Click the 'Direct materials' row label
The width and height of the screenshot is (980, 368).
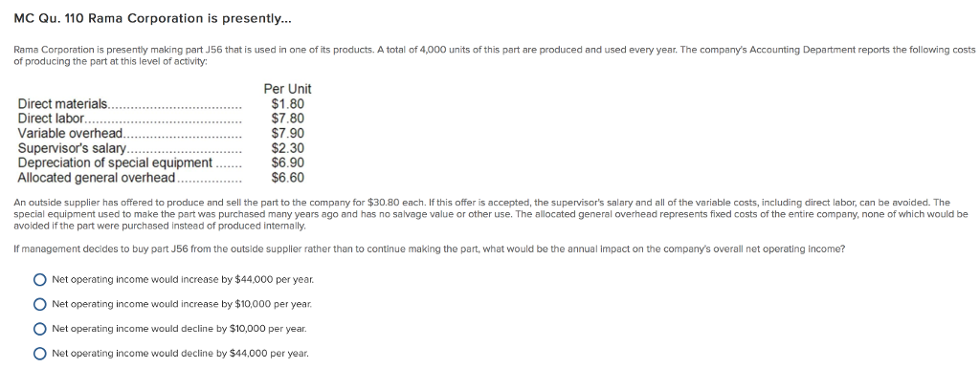pos(62,103)
